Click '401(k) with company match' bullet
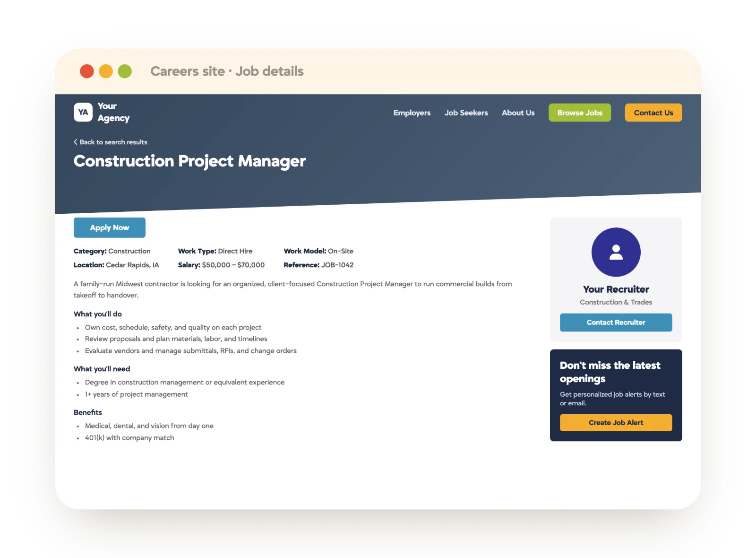The height and width of the screenshot is (558, 756). 129,438
